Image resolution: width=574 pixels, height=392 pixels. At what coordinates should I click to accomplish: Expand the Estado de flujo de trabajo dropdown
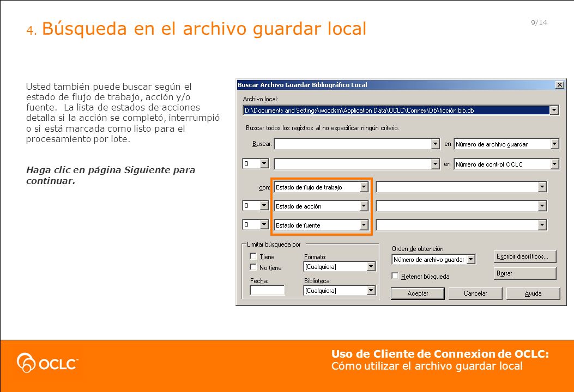[x=364, y=187]
